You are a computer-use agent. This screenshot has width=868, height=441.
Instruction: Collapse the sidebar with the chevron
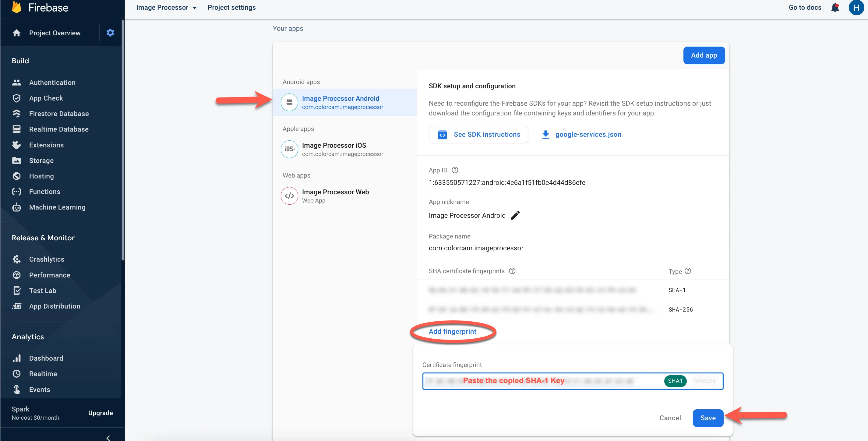pos(108,437)
